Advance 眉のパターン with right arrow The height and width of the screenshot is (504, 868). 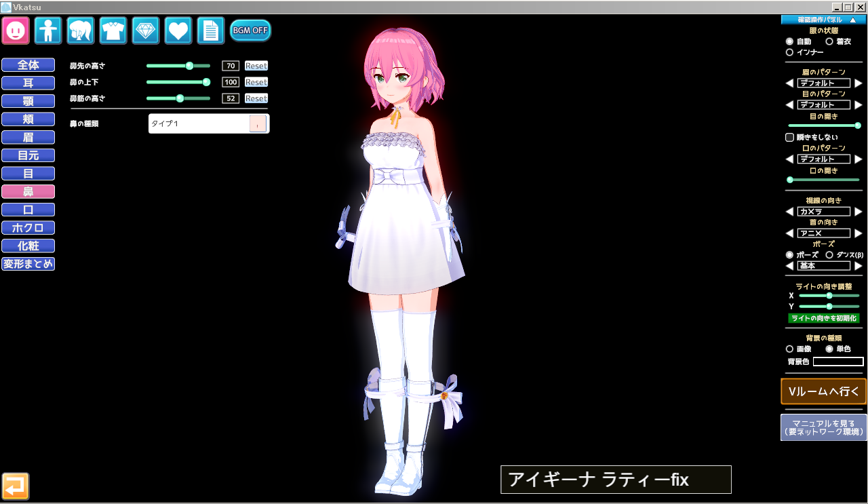859,83
